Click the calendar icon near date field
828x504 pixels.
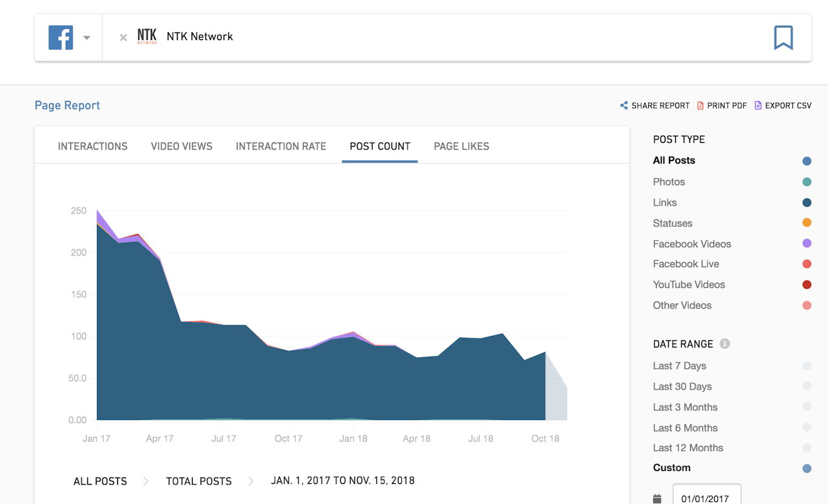(657, 498)
